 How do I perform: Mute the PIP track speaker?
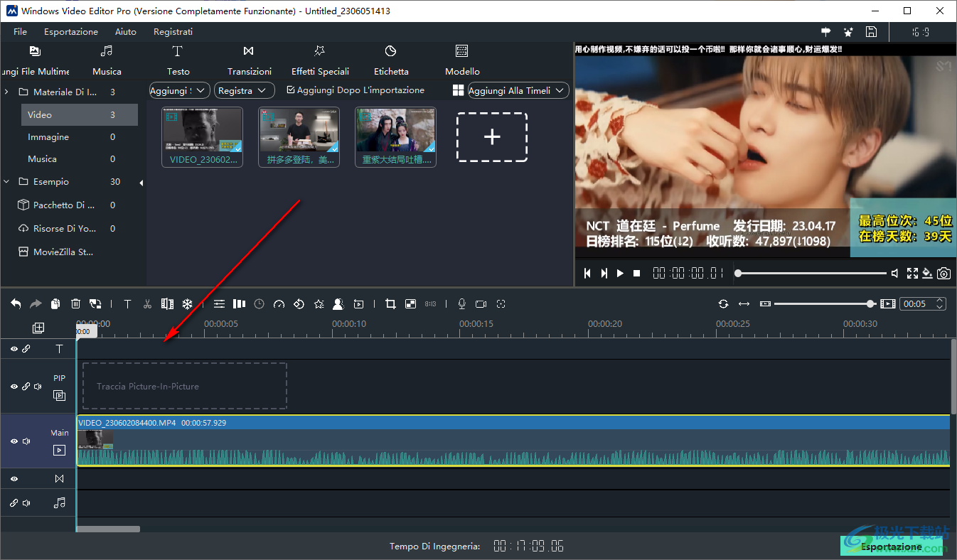click(38, 387)
